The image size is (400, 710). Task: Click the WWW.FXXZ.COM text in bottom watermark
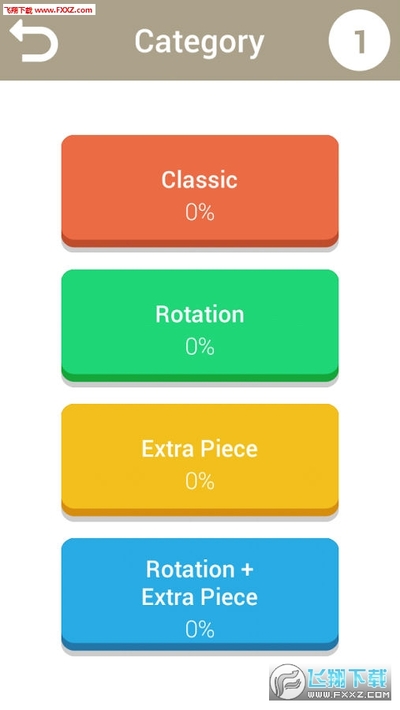(x=348, y=694)
